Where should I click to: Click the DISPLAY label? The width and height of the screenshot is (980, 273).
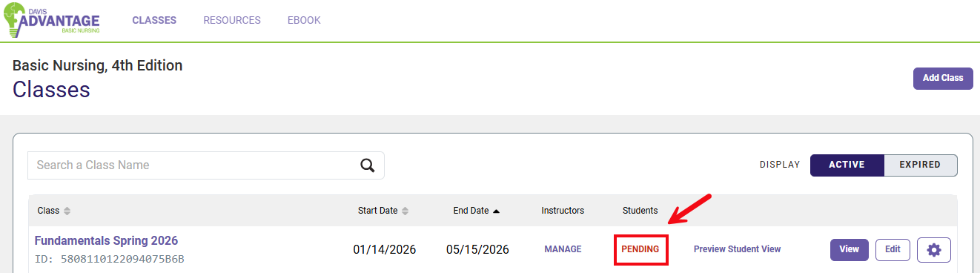point(780,165)
